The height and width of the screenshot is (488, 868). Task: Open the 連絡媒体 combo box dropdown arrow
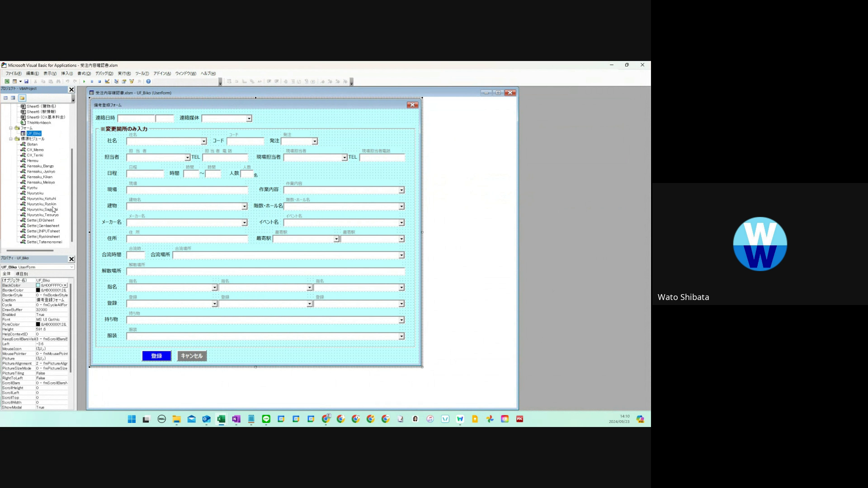(x=249, y=118)
